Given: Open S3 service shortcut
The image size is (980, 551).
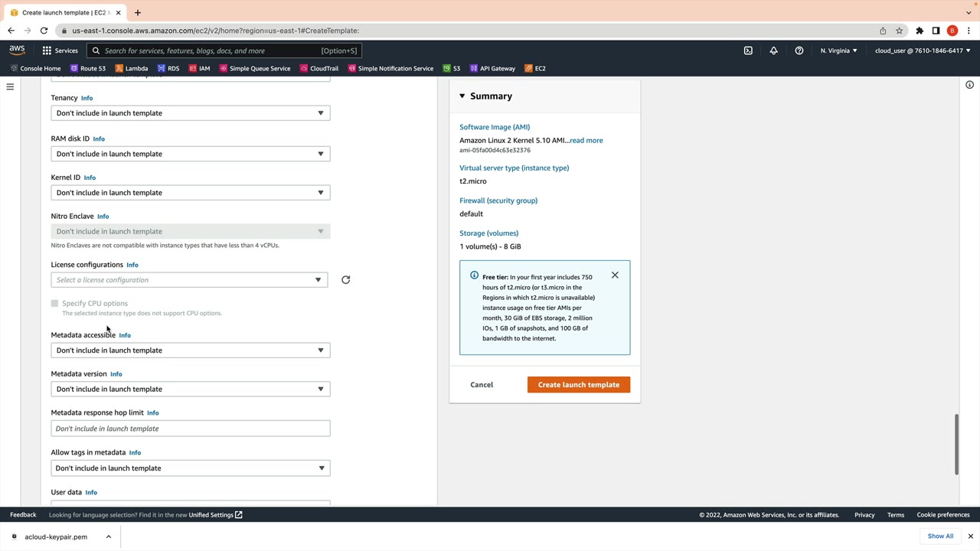Looking at the screenshot, I should click(452, 68).
